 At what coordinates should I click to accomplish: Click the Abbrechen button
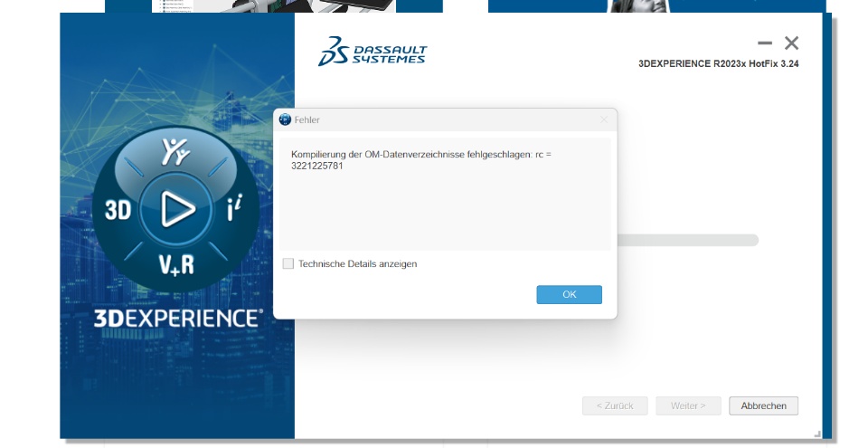point(763,405)
